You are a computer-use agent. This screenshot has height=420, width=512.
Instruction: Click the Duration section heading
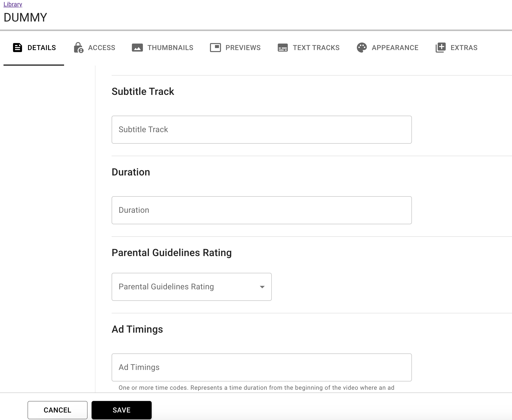[x=131, y=172]
